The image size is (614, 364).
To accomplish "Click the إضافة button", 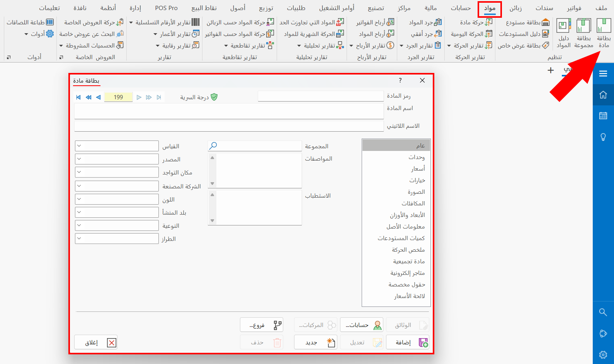I will click(x=407, y=342).
